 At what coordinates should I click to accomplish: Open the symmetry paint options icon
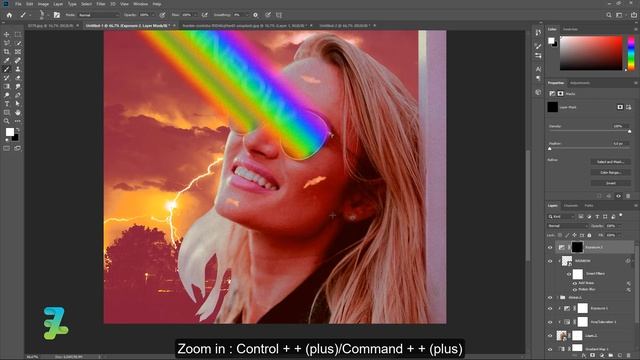279,15
